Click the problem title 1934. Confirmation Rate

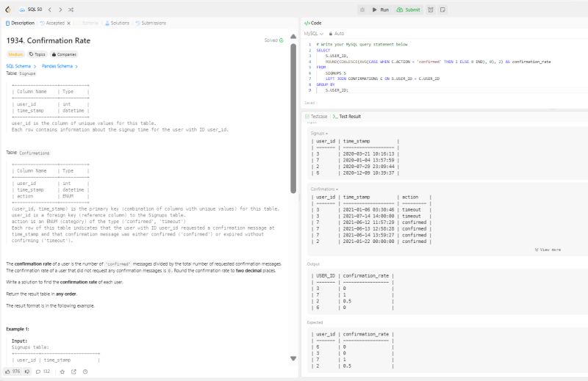[49, 40]
